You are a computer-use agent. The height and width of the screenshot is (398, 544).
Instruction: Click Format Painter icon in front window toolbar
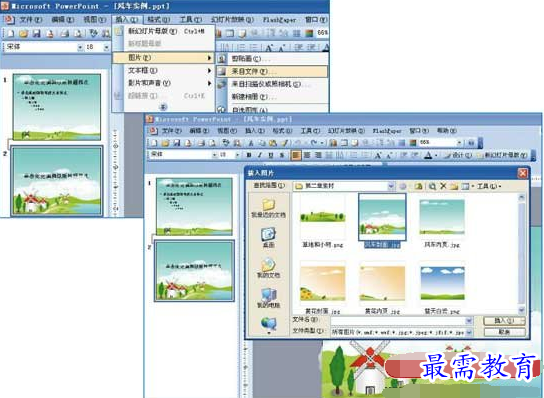tap(285, 143)
